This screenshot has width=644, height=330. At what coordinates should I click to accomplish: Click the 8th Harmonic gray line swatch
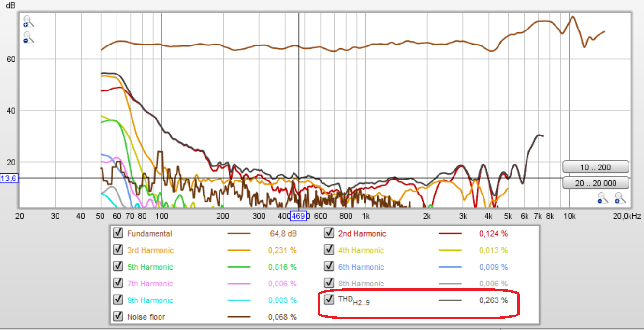pyautogui.click(x=450, y=284)
